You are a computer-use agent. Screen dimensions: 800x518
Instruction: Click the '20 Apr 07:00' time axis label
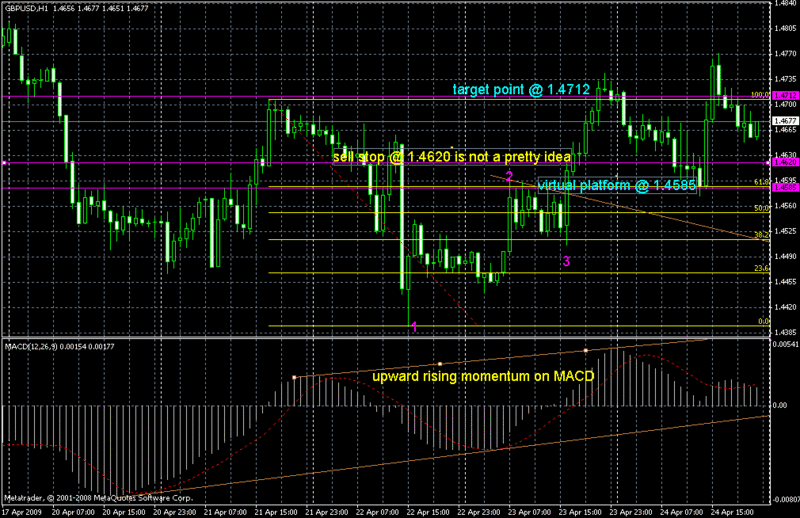pos(73,512)
